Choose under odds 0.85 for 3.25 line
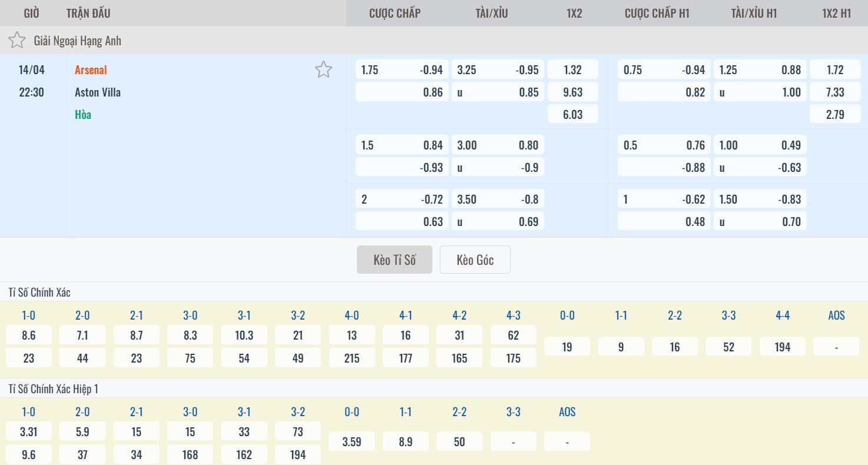 [498, 92]
